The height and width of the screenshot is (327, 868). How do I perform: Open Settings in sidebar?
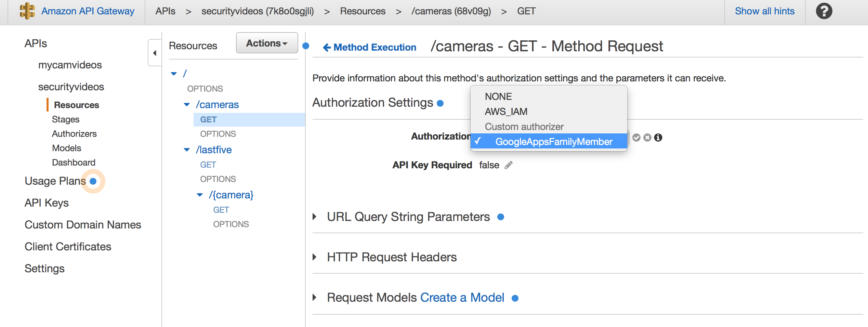click(x=44, y=269)
